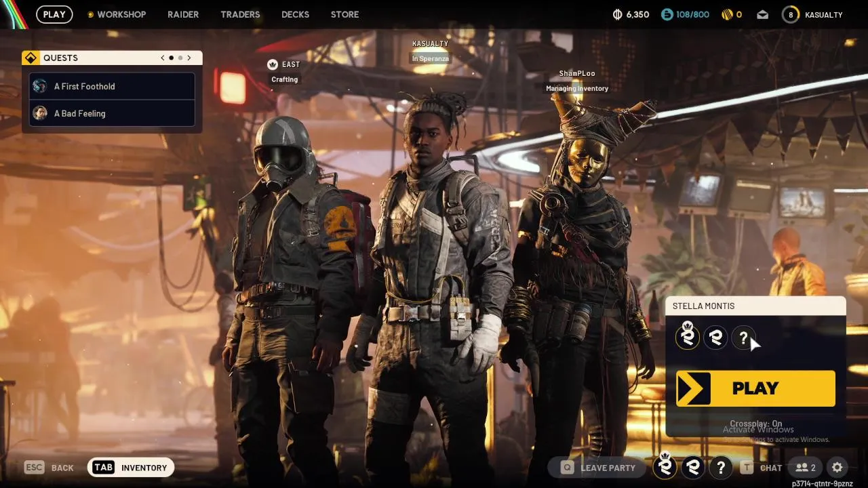The image size is (868, 488).
Task: Click the LEAVE PARTY button
Action: click(x=599, y=468)
